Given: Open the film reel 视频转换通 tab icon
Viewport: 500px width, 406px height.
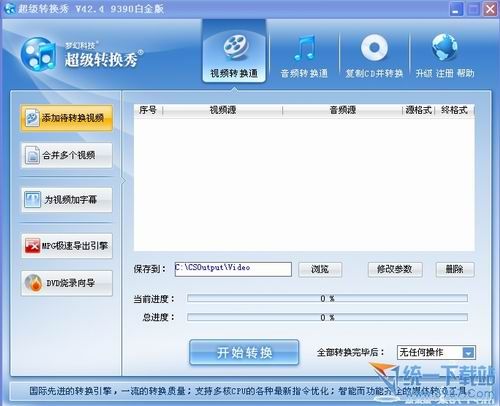Looking at the screenshot, I should point(235,47).
